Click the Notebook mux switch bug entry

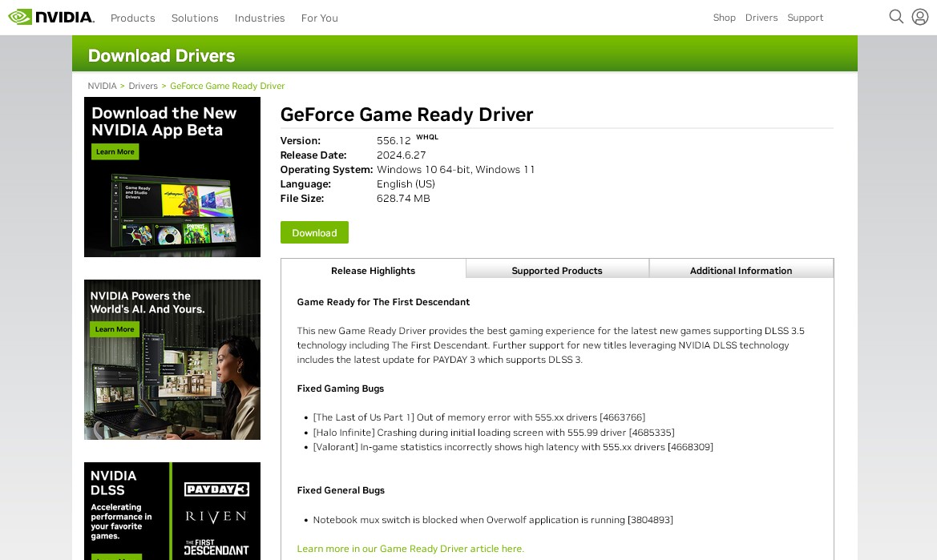tap(493, 520)
